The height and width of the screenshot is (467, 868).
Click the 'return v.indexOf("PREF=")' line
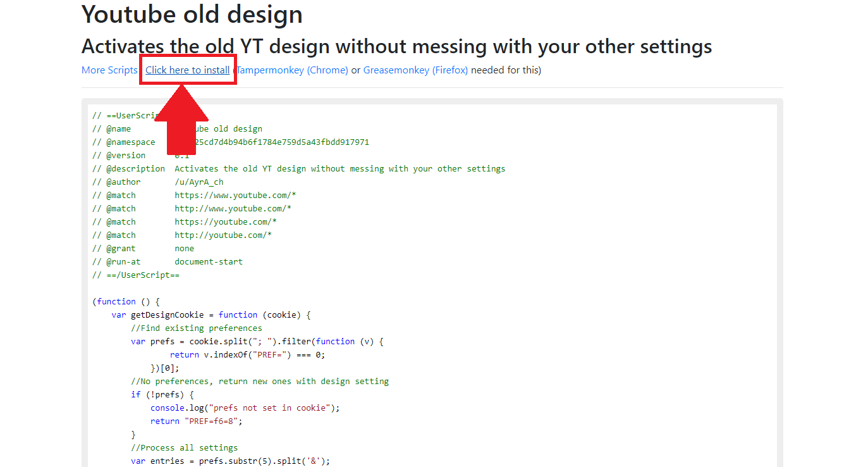coord(248,355)
